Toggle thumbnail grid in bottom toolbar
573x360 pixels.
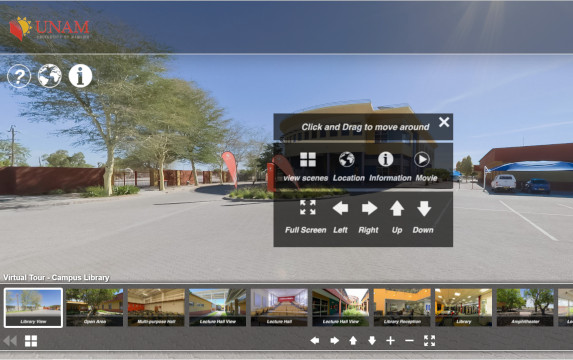pyautogui.click(x=31, y=341)
